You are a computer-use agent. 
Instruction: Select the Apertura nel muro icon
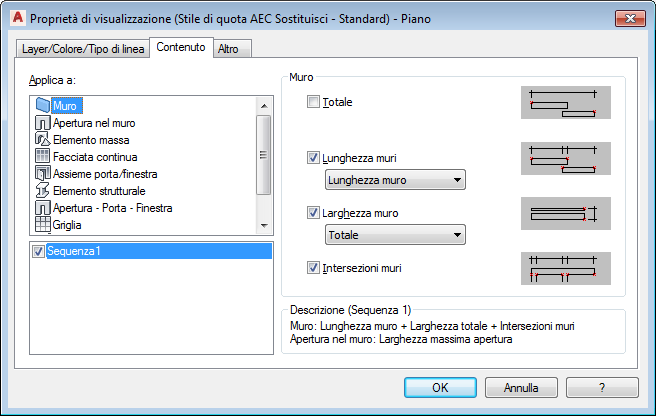pyautogui.click(x=43, y=123)
